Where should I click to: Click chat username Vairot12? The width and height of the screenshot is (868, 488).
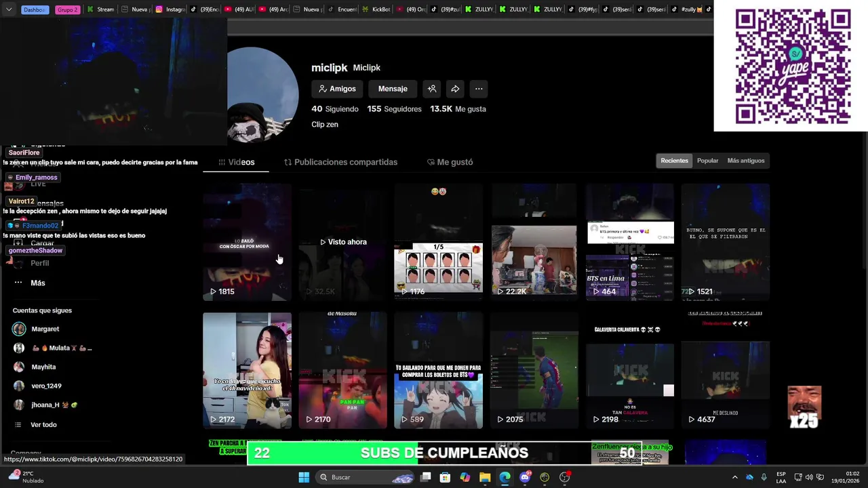[21, 201]
